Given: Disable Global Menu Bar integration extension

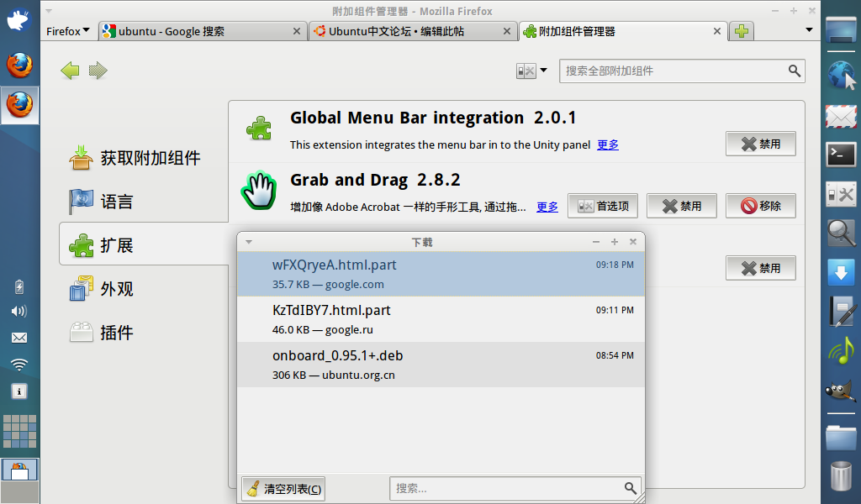Looking at the screenshot, I should click(x=760, y=144).
